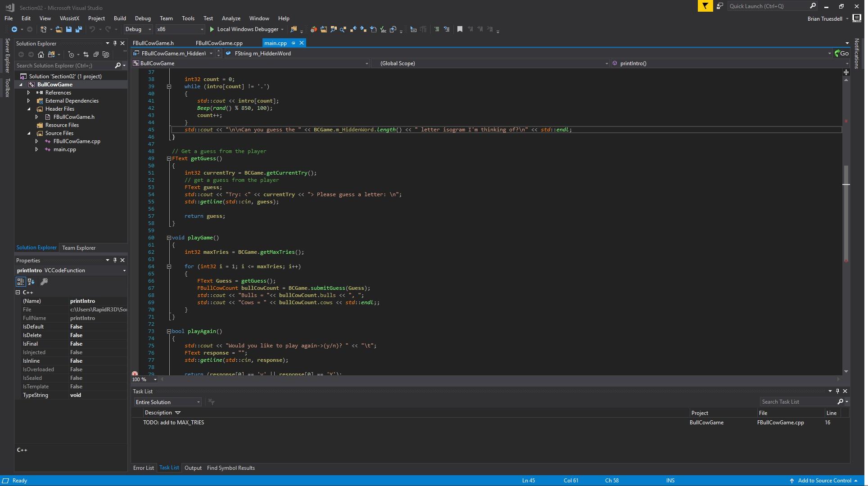Expand the main.cpp tree node
The image size is (868, 486).
pos(36,149)
